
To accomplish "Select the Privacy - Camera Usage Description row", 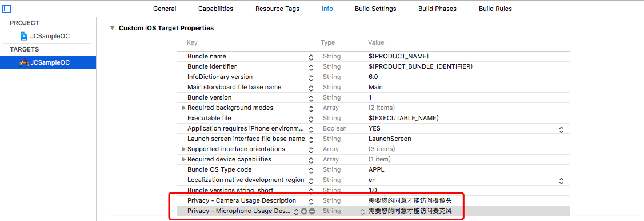I will tap(373, 200).
